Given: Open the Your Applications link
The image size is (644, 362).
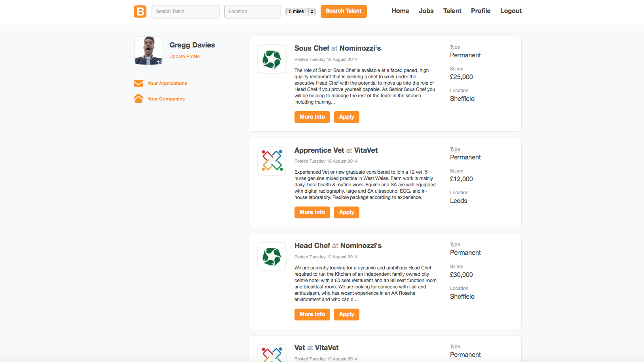Looking at the screenshot, I should point(167,83).
